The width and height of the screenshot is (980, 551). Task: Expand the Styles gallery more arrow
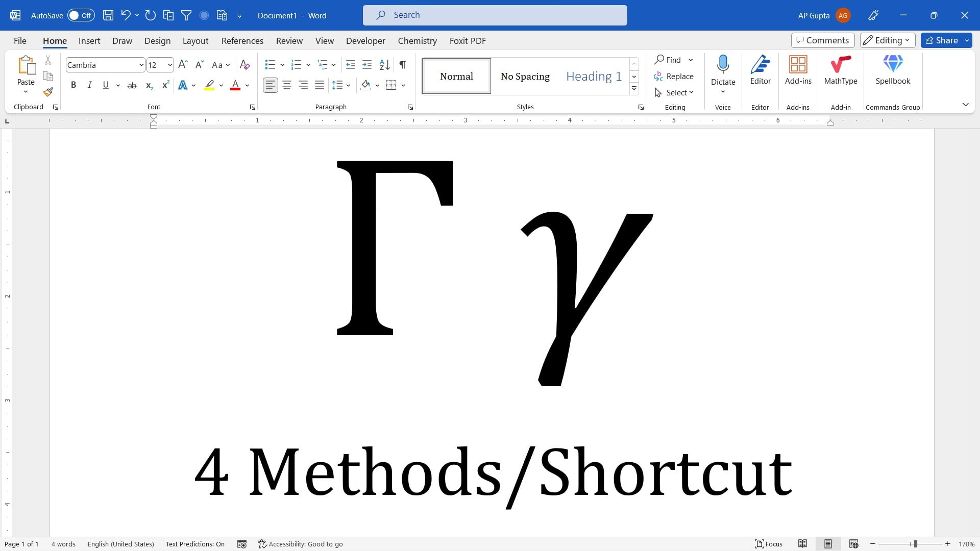pos(634,89)
